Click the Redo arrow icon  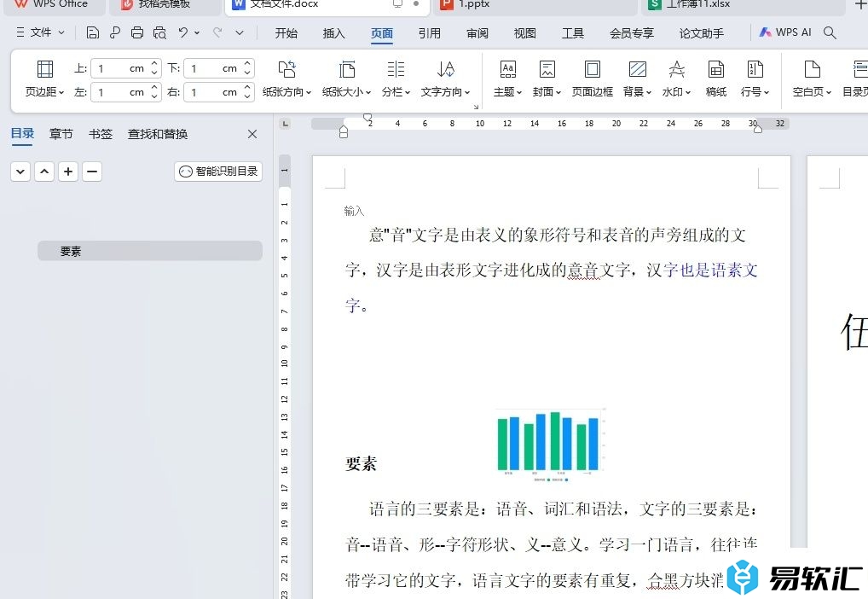(x=217, y=32)
